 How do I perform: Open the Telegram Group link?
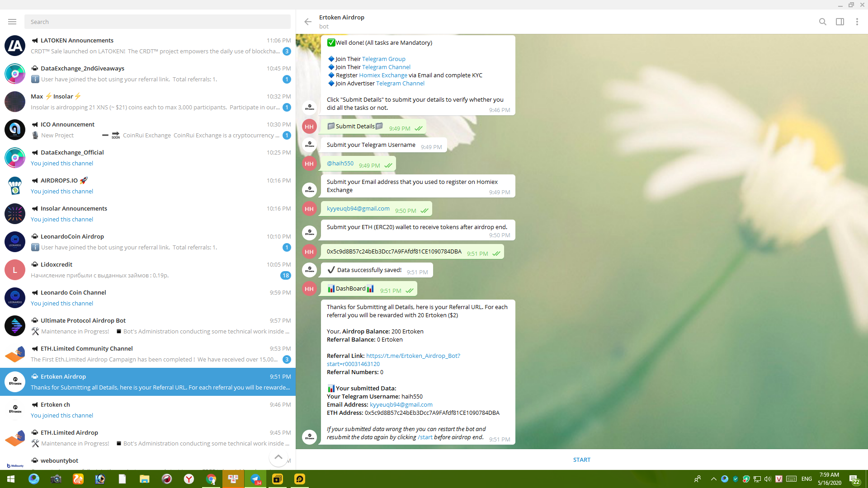point(383,59)
